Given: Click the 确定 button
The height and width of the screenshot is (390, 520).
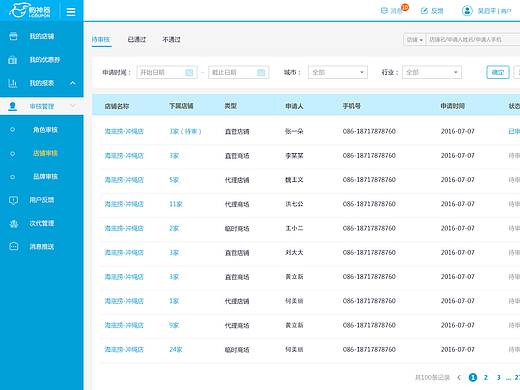Looking at the screenshot, I should (x=498, y=72).
